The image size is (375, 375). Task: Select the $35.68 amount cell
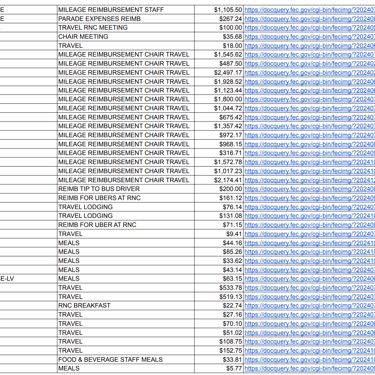click(219, 37)
